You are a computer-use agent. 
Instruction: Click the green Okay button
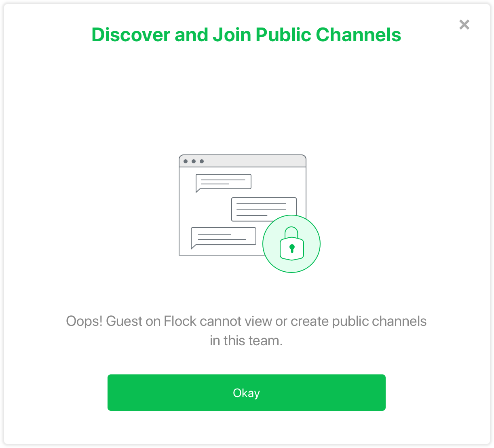coord(246,393)
